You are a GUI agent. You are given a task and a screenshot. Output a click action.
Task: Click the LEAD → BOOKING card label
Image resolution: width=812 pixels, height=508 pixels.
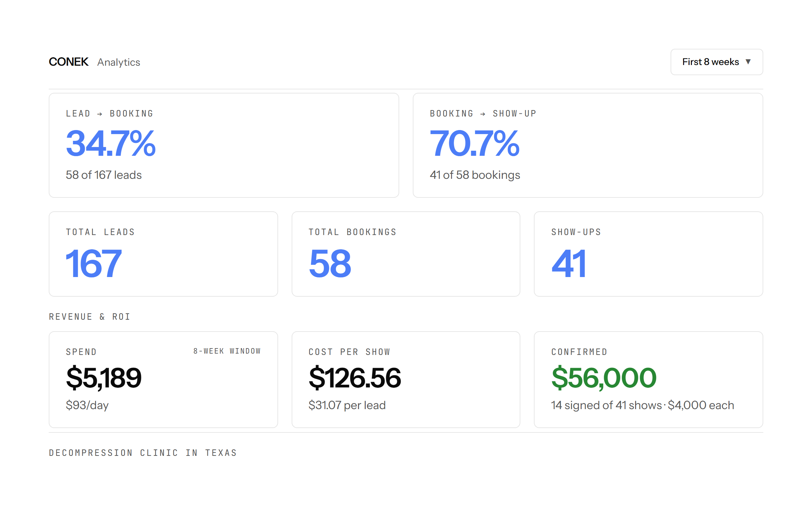point(110,113)
